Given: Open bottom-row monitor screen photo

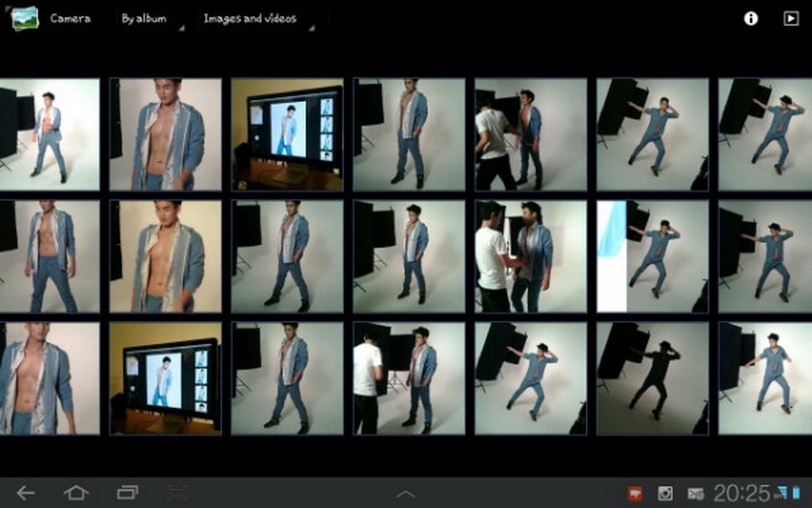Looking at the screenshot, I should 165,379.
